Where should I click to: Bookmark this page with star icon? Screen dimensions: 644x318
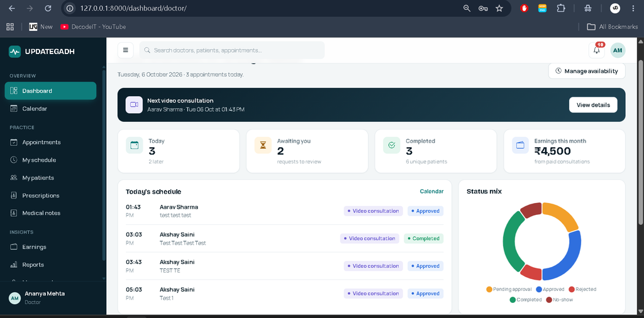tap(499, 8)
